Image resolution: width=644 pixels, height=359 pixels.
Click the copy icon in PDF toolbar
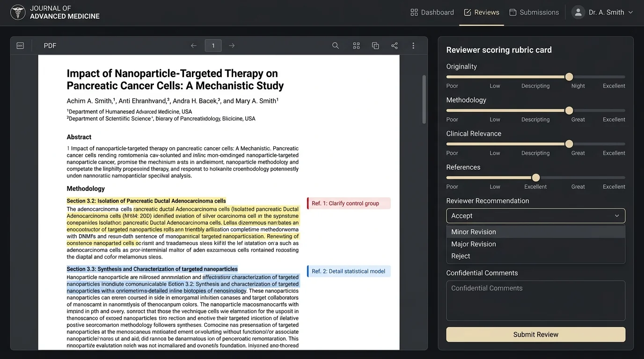point(375,46)
